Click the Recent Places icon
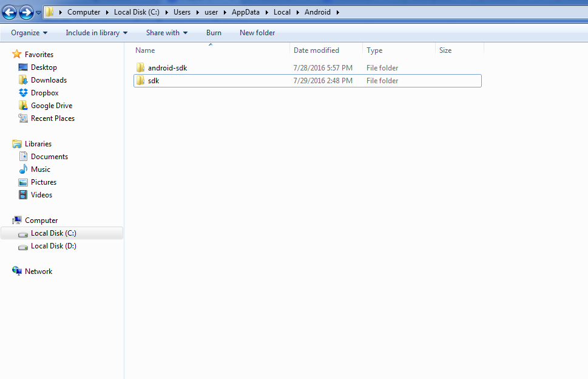 click(23, 118)
